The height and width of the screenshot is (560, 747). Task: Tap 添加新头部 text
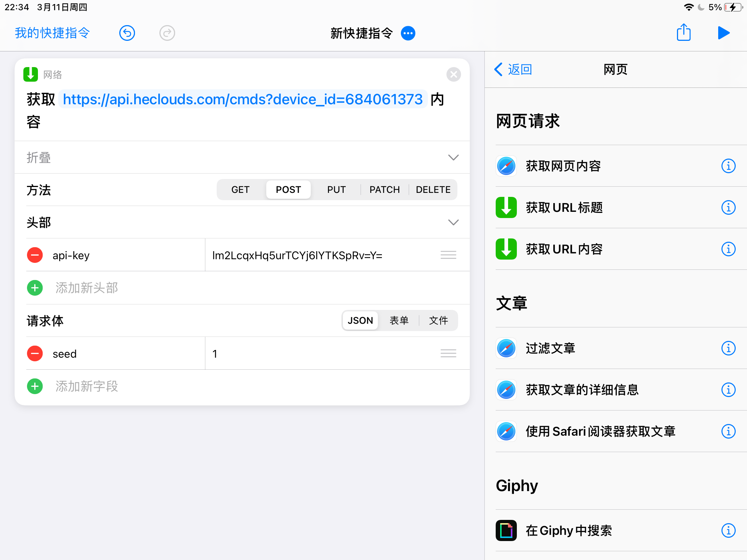click(87, 288)
